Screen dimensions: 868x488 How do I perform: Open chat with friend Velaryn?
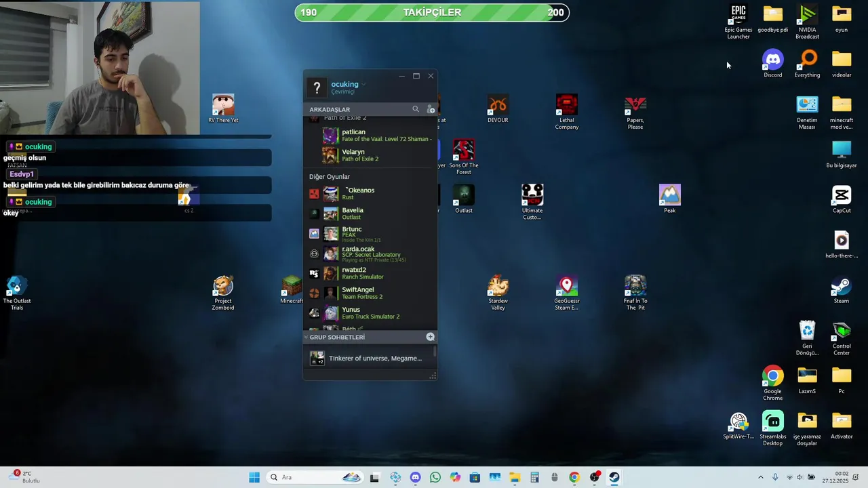(x=370, y=155)
